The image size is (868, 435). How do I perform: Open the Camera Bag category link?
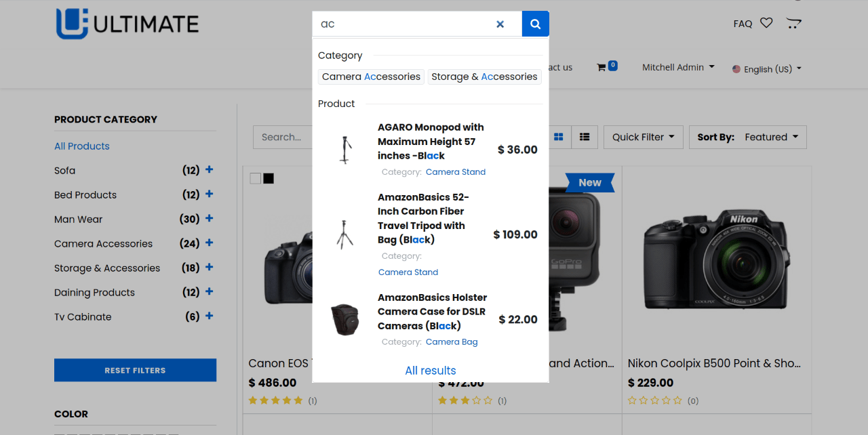point(452,342)
